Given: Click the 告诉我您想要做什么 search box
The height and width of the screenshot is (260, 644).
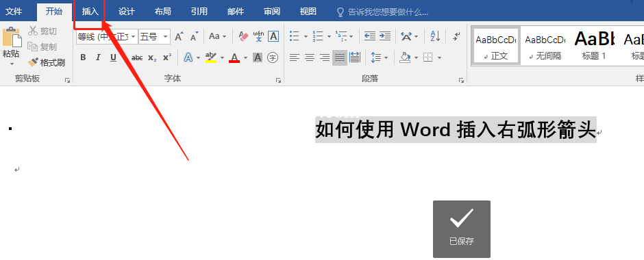Looking at the screenshot, I should (383, 12).
